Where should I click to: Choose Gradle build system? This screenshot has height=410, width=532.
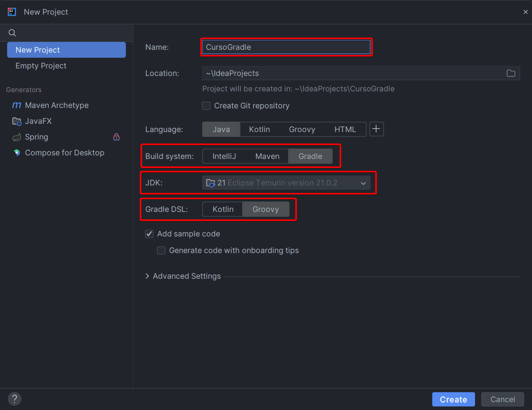click(x=310, y=156)
